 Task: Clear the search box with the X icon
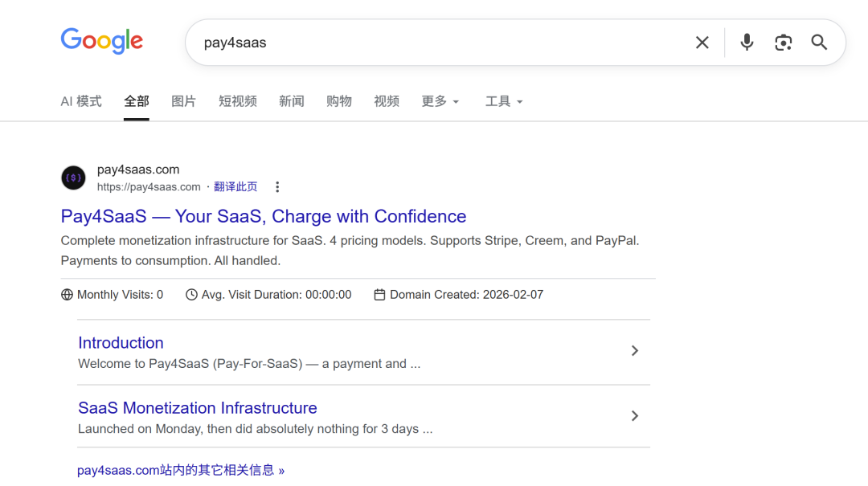[x=702, y=43]
